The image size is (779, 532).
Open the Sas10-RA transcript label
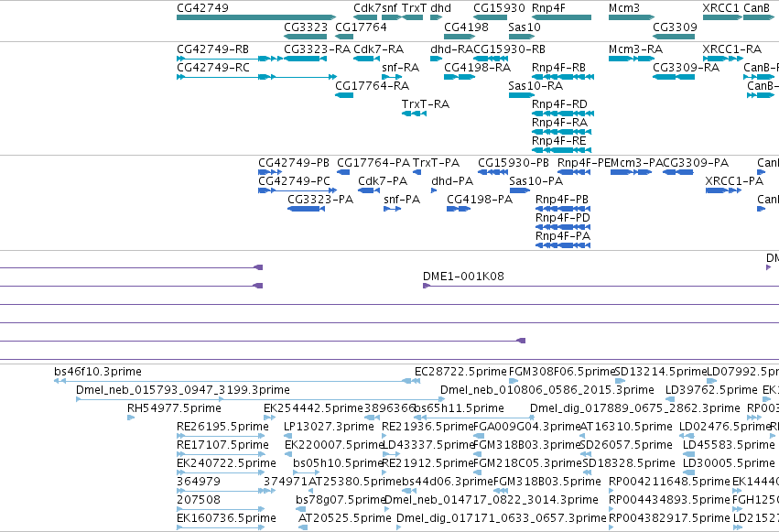pyautogui.click(x=536, y=86)
